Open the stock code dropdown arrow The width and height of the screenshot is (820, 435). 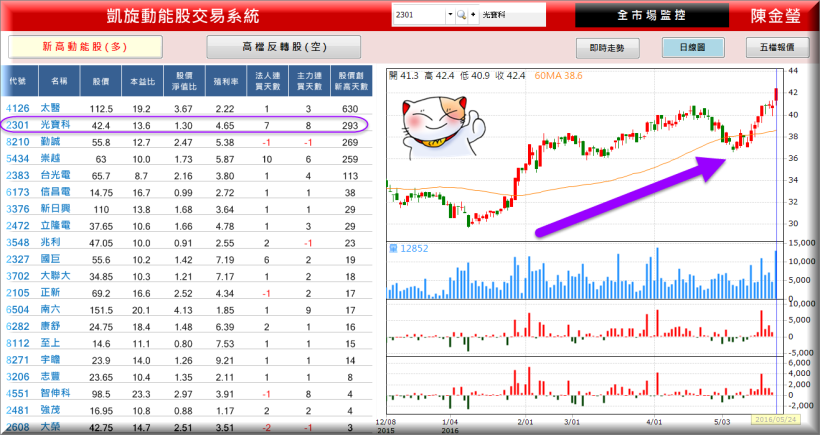click(x=450, y=15)
